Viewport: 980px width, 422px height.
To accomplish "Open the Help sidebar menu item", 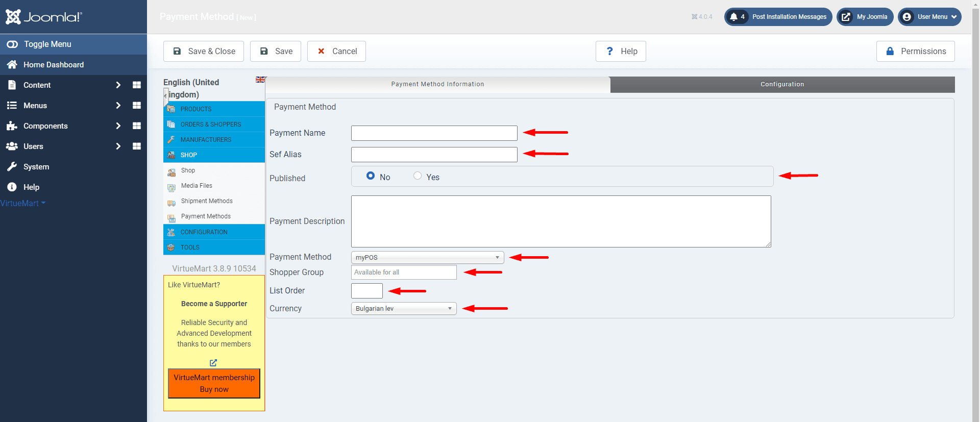I will (x=73, y=187).
